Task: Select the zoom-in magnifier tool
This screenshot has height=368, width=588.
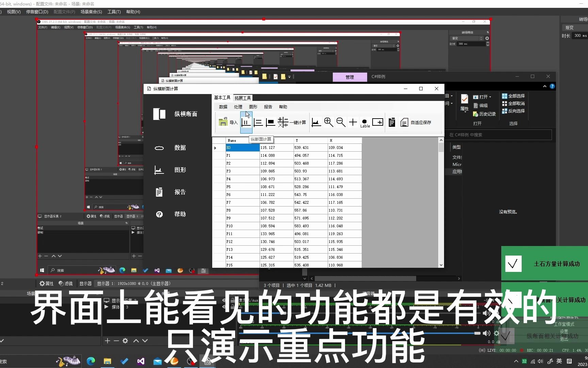Action: click(328, 122)
